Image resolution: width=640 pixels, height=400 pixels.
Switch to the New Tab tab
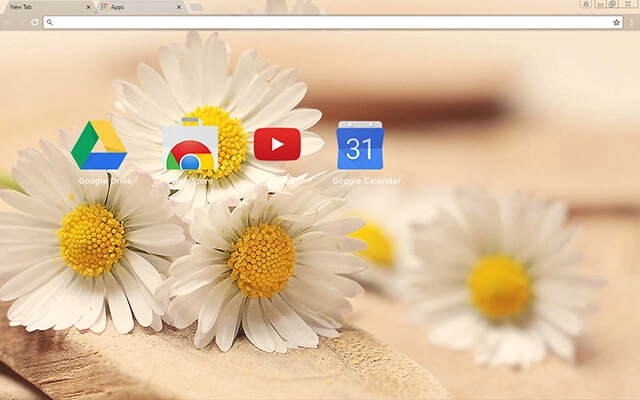47,7
